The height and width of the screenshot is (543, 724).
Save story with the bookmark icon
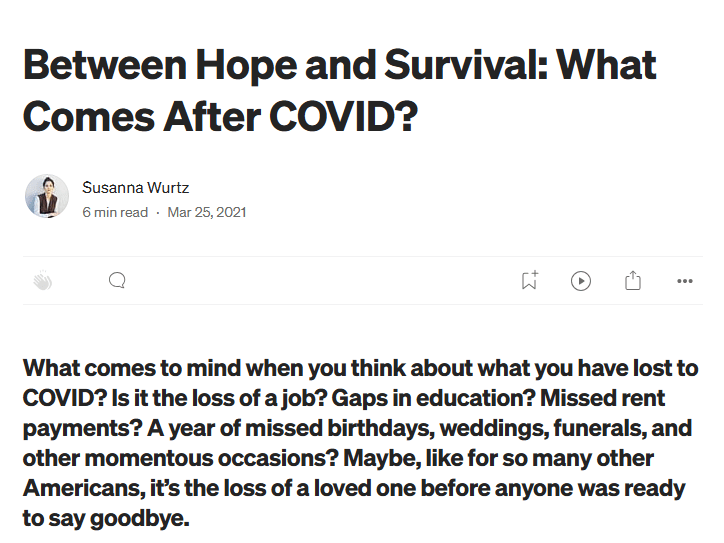[529, 281]
